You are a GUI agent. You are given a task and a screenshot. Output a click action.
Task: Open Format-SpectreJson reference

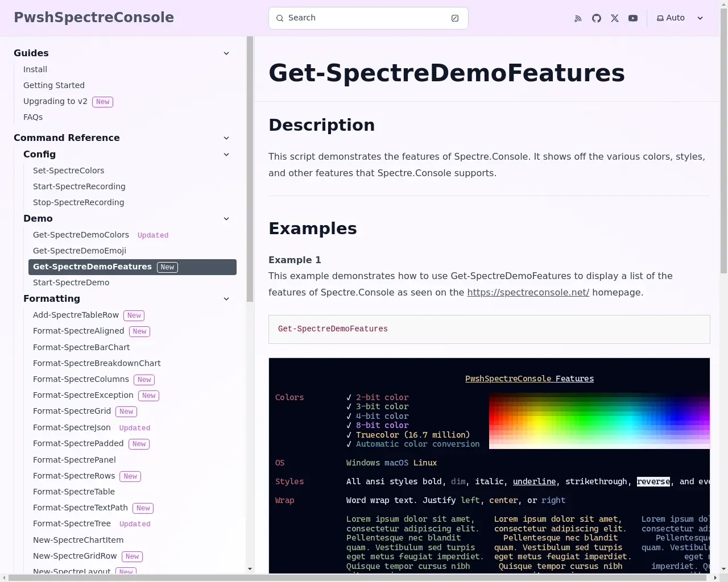tap(72, 427)
